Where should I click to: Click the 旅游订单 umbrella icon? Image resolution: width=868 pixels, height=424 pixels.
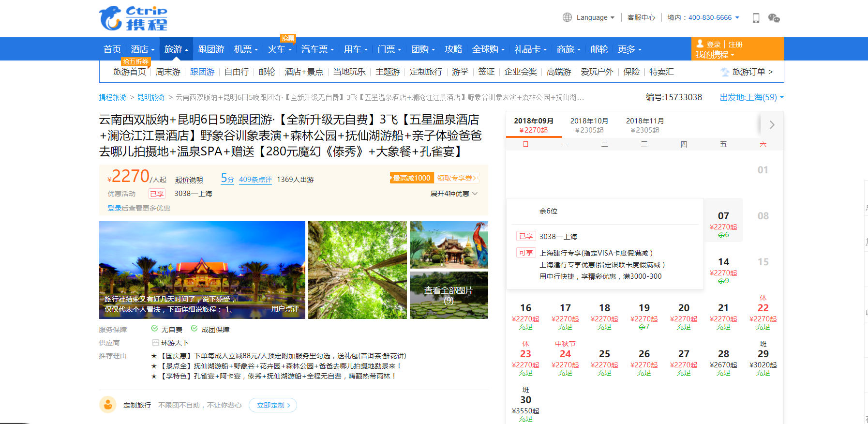click(725, 72)
